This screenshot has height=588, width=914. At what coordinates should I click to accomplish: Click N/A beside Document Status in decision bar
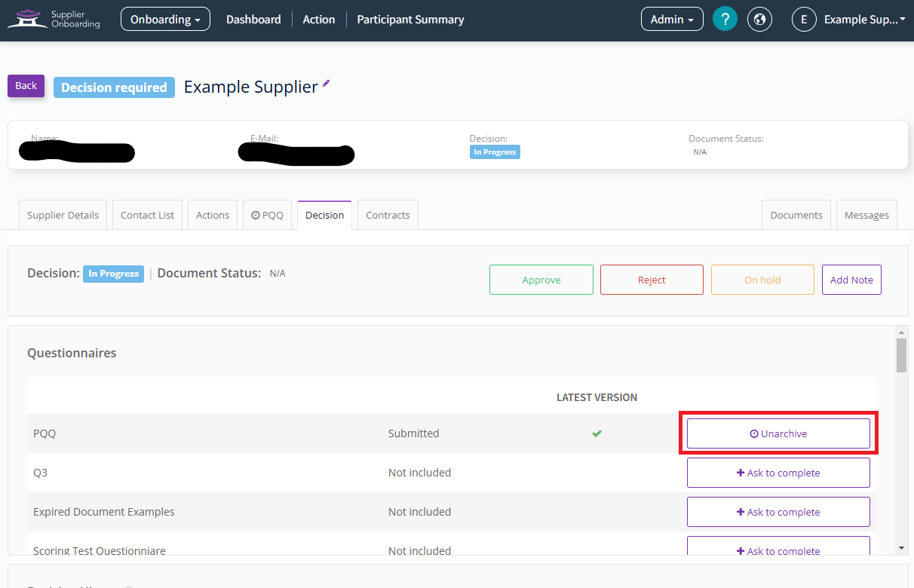pyautogui.click(x=278, y=274)
